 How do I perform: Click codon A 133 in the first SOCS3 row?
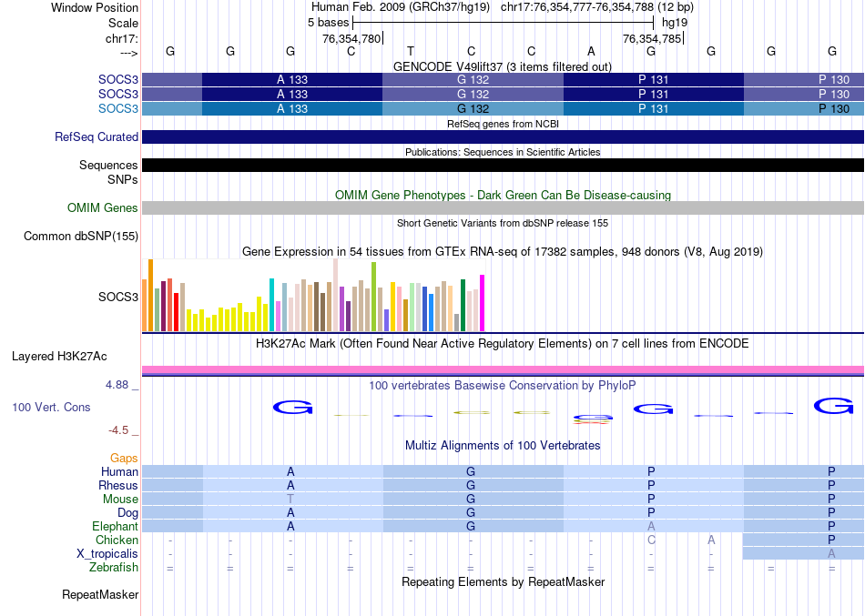click(x=292, y=79)
